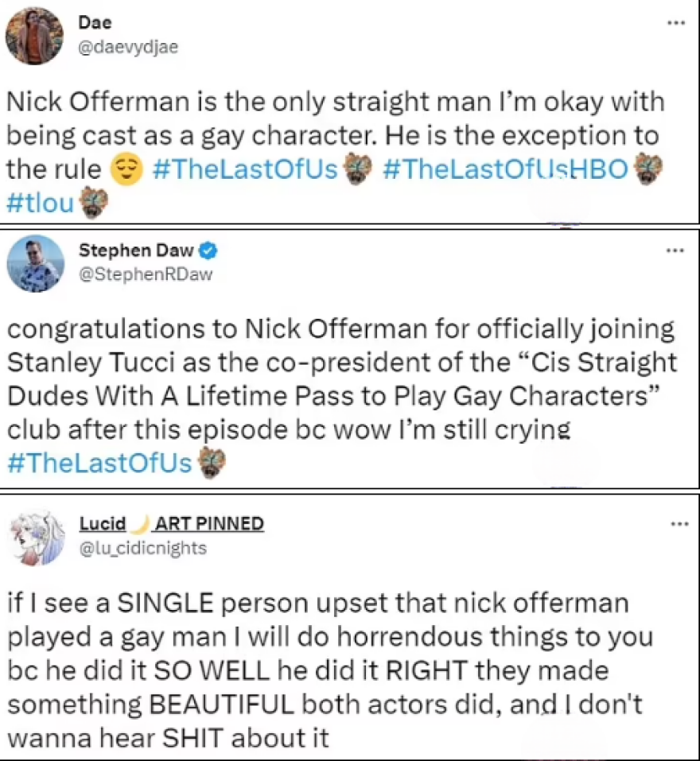
Task: Open Dae's profile picture
Action: pyautogui.click(x=34, y=36)
